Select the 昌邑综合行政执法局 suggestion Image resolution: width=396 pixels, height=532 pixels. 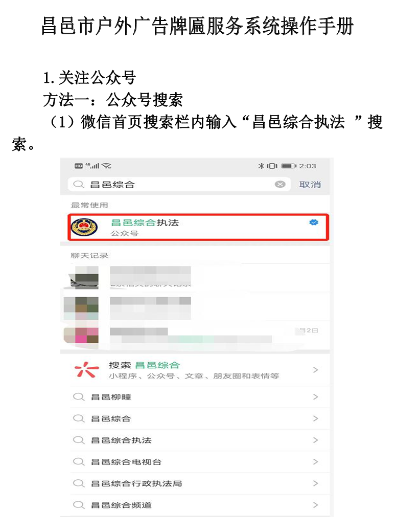click(195, 483)
